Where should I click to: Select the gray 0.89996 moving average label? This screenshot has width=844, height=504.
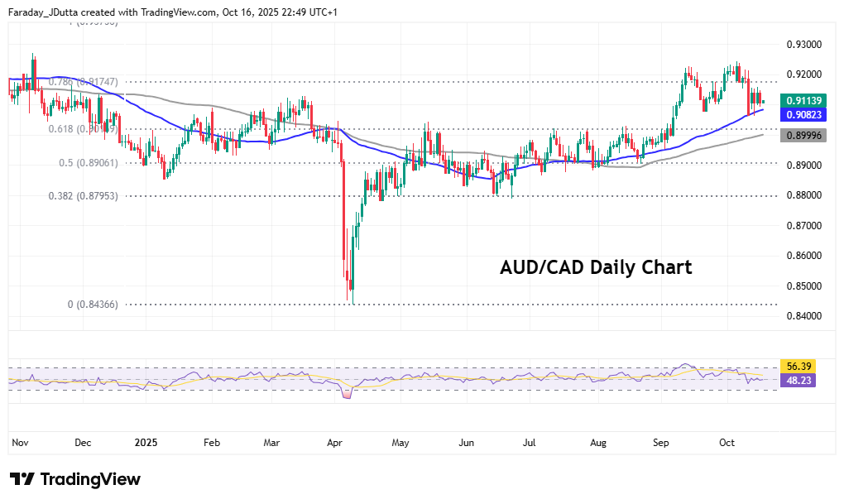coord(803,135)
